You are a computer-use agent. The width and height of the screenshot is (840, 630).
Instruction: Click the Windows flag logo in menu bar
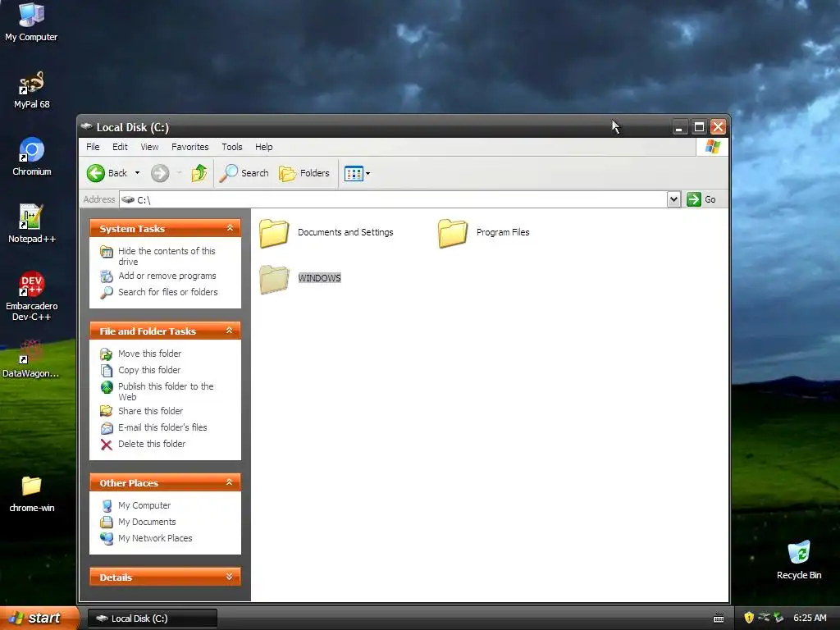pos(713,147)
